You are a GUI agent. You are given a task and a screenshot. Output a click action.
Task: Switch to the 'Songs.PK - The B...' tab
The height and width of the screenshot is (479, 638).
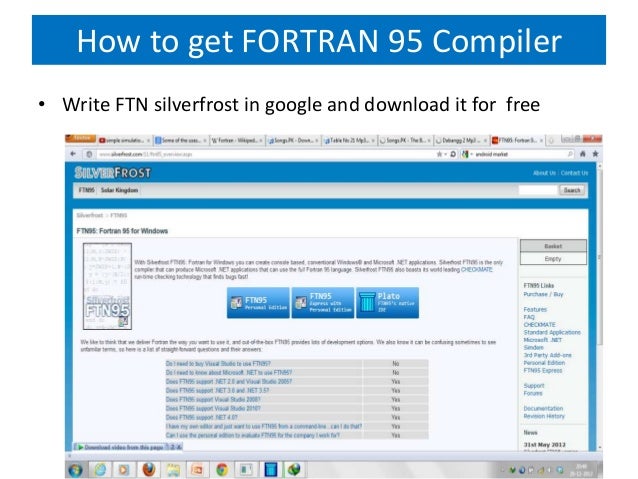coord(405,140)
